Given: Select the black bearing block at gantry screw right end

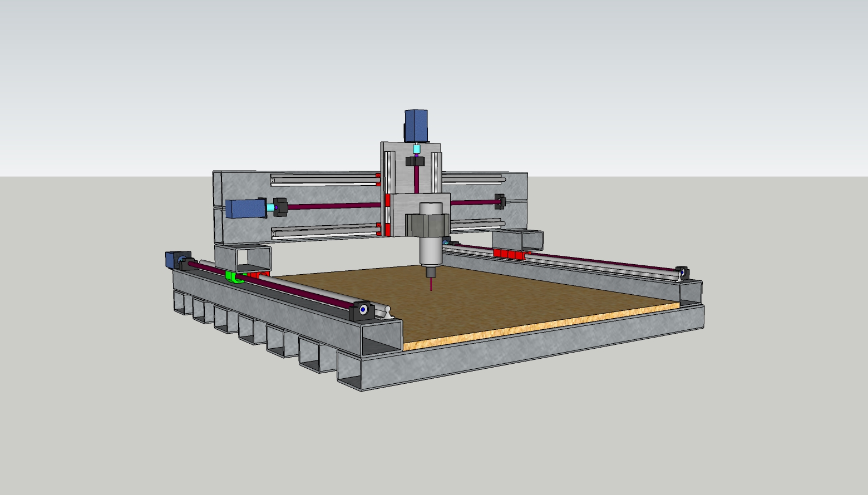Looking at the screenshot, I should coord(500,201).
